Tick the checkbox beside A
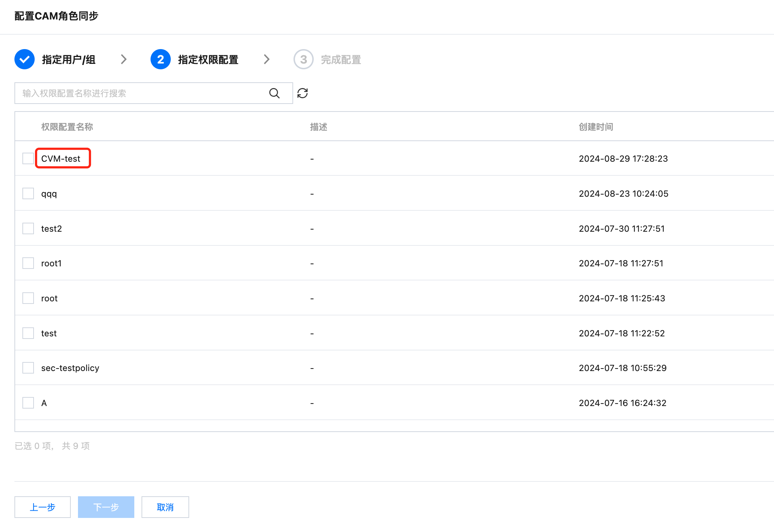 click(x=28, y=403)
